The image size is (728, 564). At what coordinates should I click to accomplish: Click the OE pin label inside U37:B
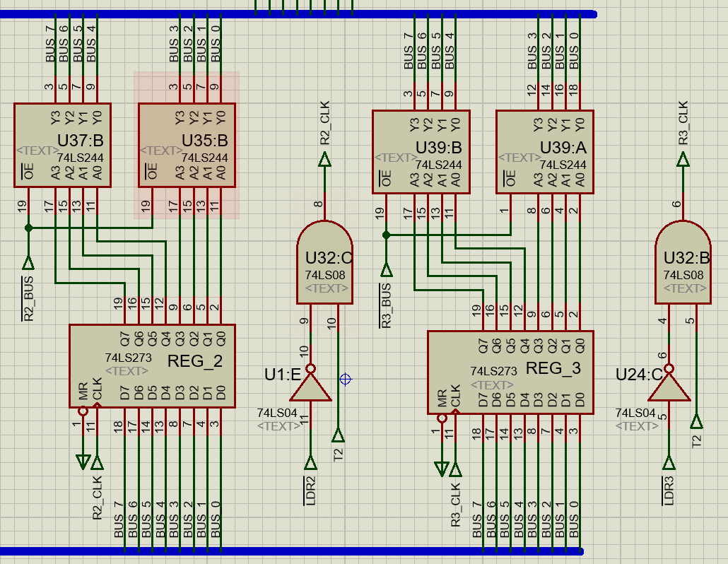28,171
